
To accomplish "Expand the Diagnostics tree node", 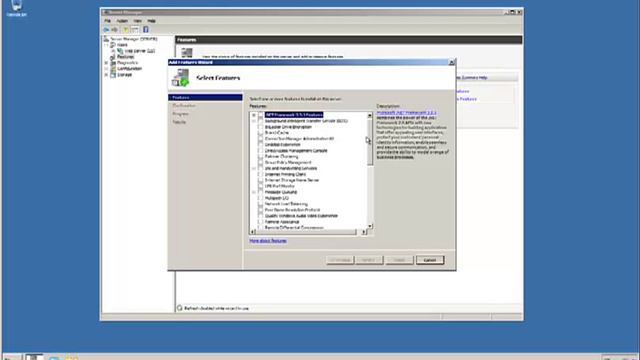I will click(x=107, y=63).
